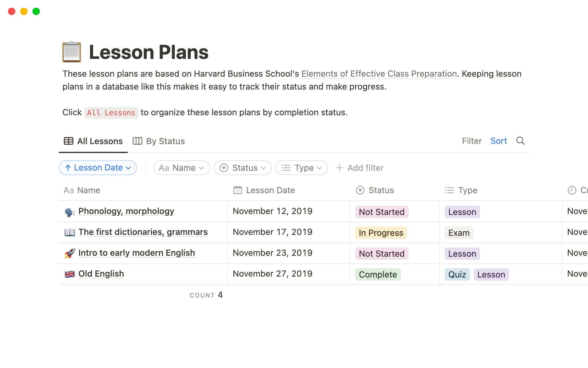Click the calendar icon in Lesson Date header
The image size is (588, 368).
click(237, 190)
